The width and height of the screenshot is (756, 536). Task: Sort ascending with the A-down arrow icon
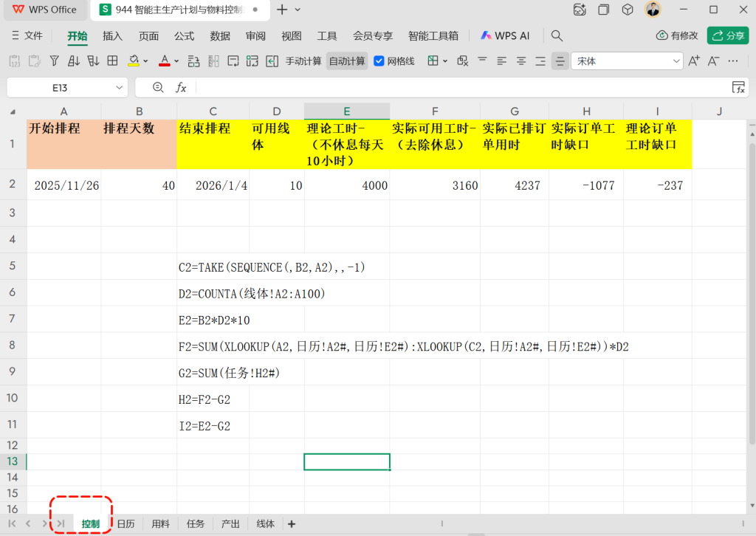(x=74, y=61)
